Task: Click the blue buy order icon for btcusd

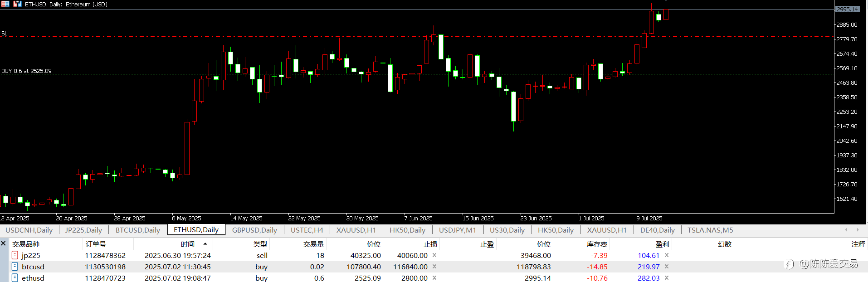Action: pyautogui.click(x=15, y=267)
